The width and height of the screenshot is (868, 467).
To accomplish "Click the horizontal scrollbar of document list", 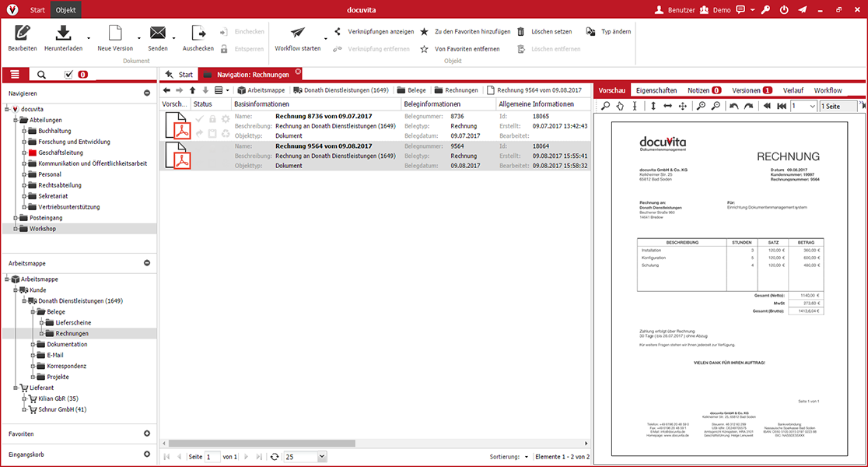I will click(262, 443).
